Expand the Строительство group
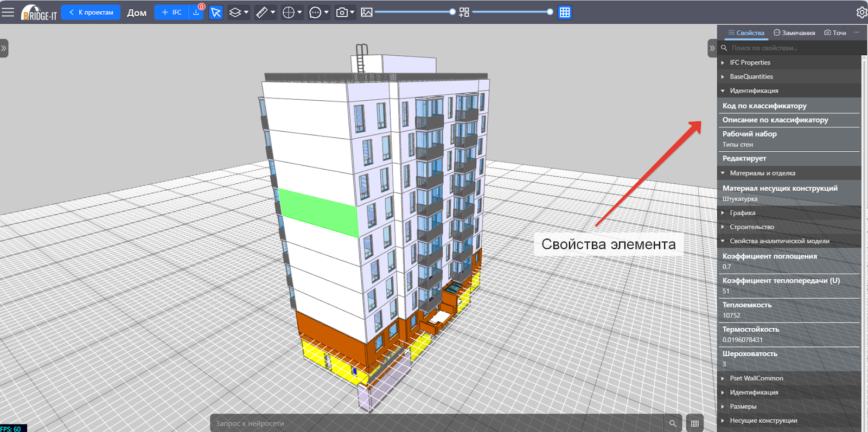Viewport: 868px width, 432px height. tap(789, 227)
